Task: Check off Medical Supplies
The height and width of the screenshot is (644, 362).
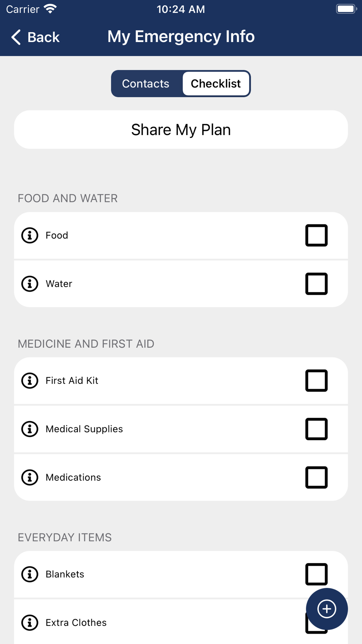Action: 316,429
